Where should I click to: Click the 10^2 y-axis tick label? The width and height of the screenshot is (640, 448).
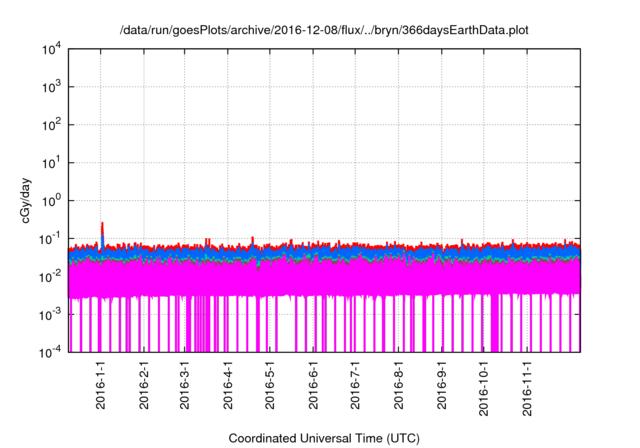point(51,125)
